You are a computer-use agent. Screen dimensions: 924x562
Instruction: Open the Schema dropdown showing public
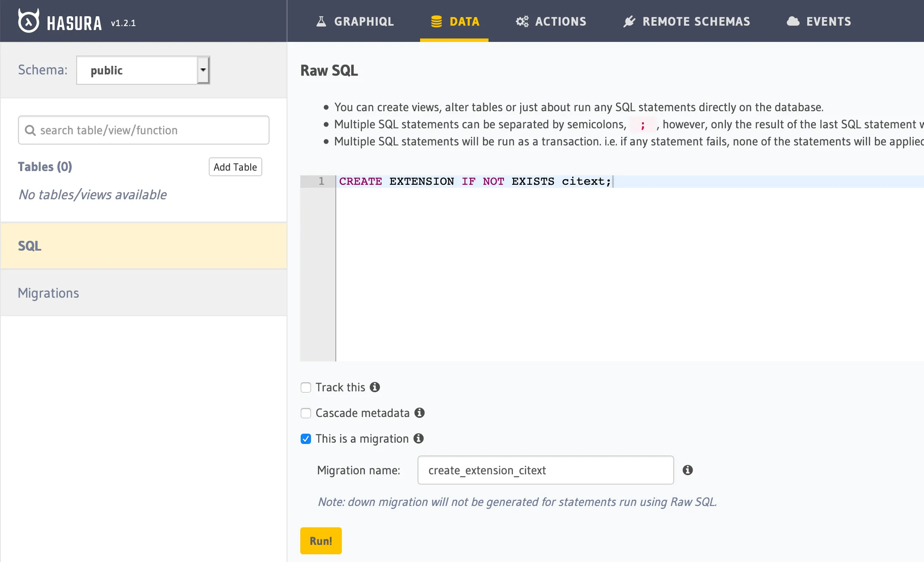click(142, 70)
